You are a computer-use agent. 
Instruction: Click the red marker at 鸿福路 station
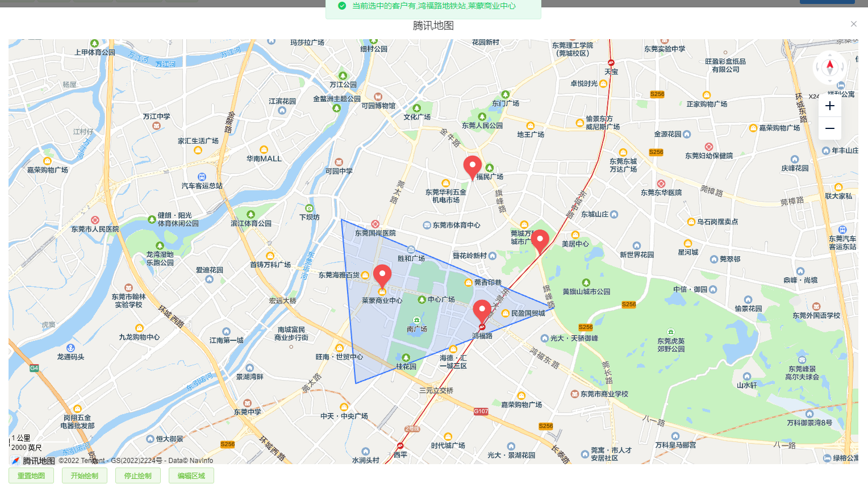(x=482, y=312)
